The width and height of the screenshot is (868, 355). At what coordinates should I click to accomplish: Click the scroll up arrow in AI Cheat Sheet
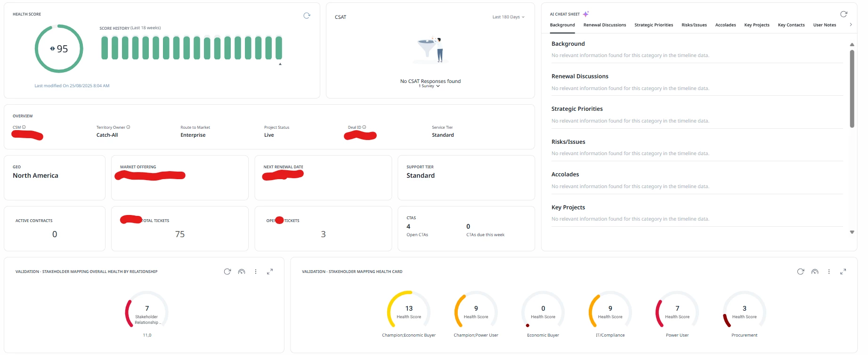[x=852, y=44]
